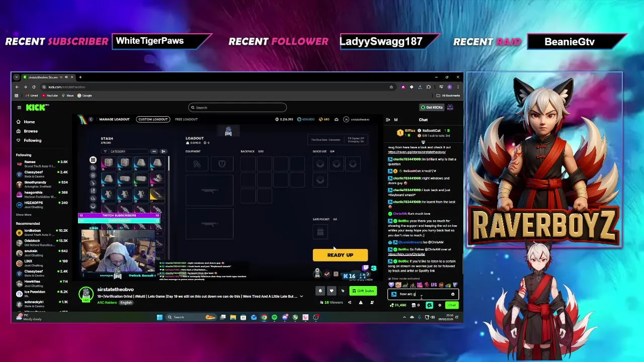Open Spotify from the taskbar
Image resolution: width=644 pixels, height=362 pixels.
pyautogui.click(x=274, y=317)
